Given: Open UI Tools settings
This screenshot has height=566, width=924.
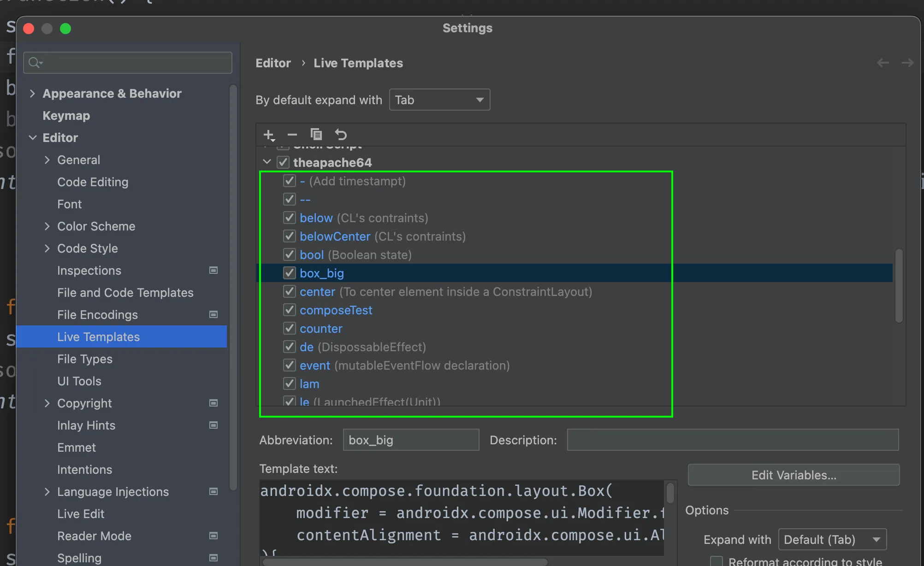Looking at the screenshot, I should pyautogui.click(x=79, y=381).
